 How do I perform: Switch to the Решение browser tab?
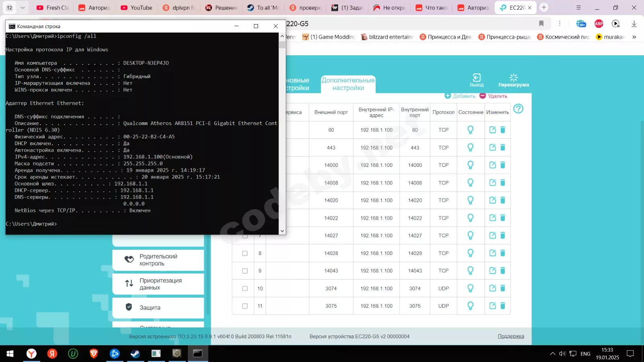pos(221,8)
